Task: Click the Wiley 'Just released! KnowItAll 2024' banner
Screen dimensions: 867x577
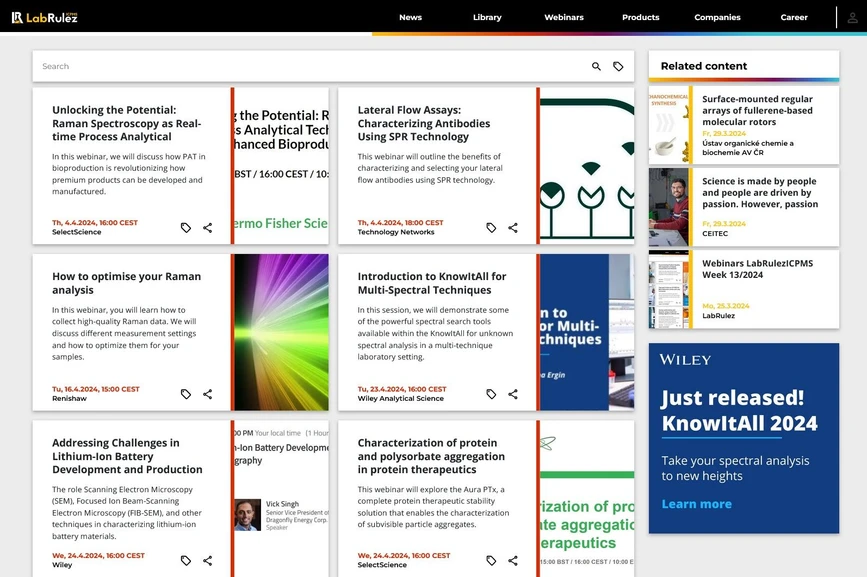Action: click(x=744, y=438)
